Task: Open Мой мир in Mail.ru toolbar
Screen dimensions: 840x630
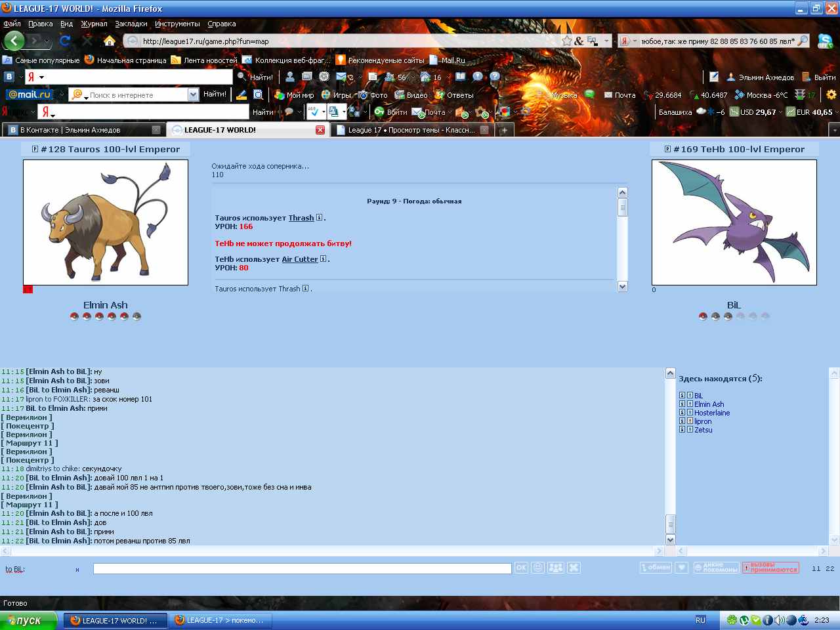Action: pos(294,94)
